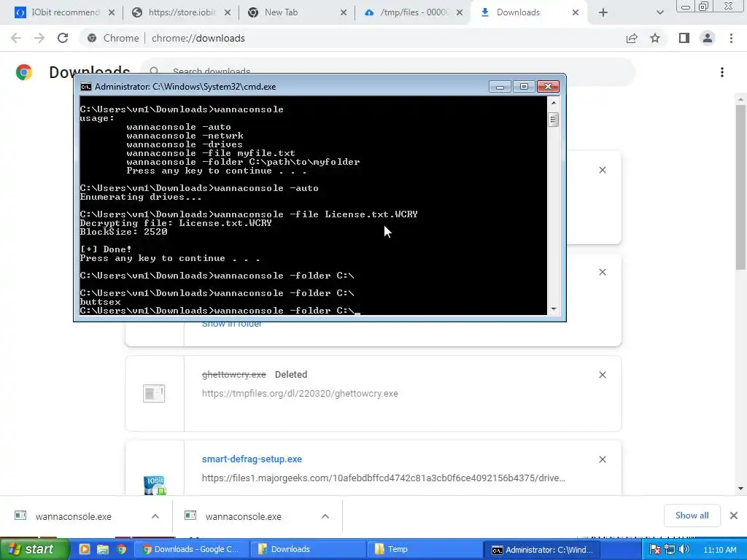Image resolution: width=747 pixels, height=560 pixels.
Task: Open Downloads page more actions menu
Action: coord(722,72)
